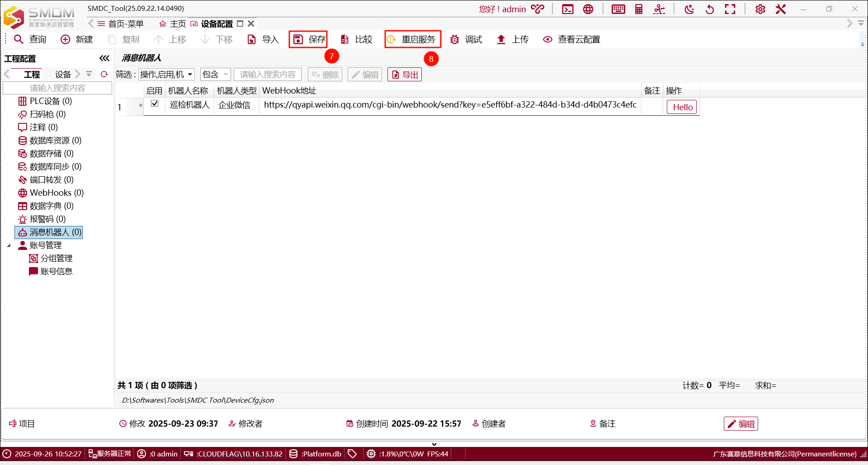Select WebHooks (0) tree item
The width and height of the screenshot is (868, 465).
pos(51,193)
